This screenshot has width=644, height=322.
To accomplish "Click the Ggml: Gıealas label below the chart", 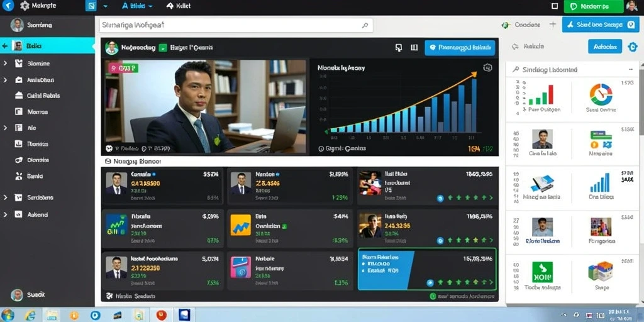I will pos(341,148).
